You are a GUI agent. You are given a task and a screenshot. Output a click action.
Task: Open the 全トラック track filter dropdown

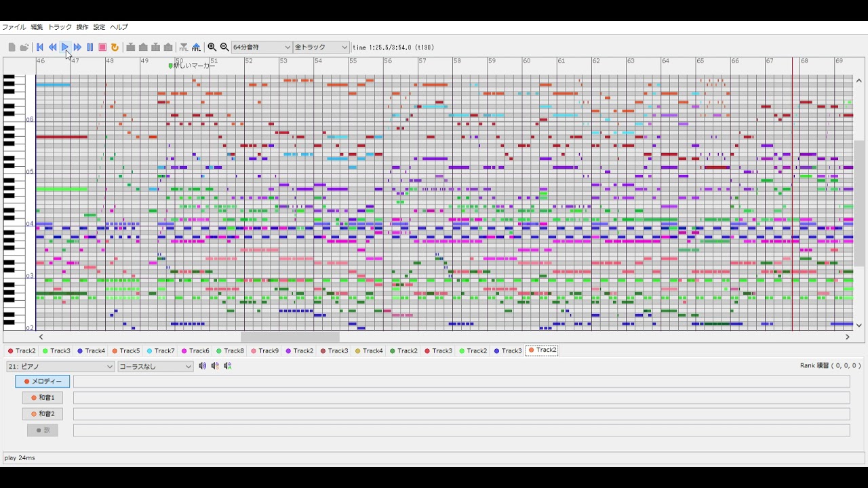321,47
